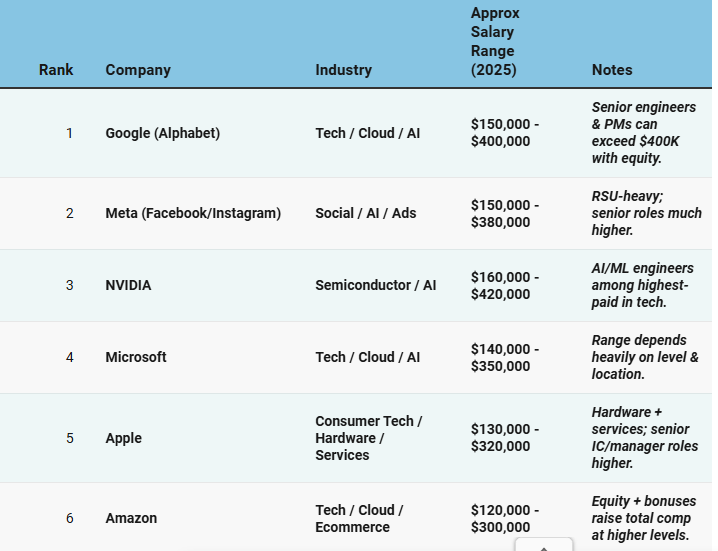Click the Company column header
This screenshot has height=551, width=718.
138,70
